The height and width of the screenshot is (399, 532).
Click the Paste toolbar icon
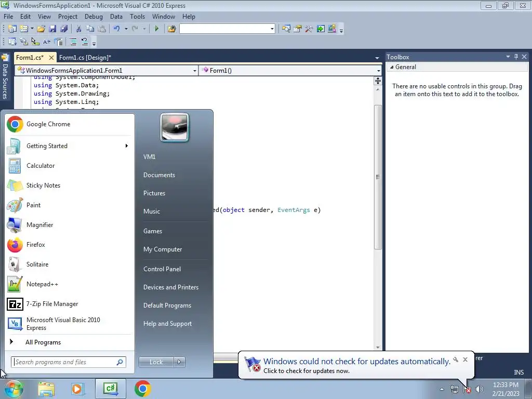pos(101,29)
